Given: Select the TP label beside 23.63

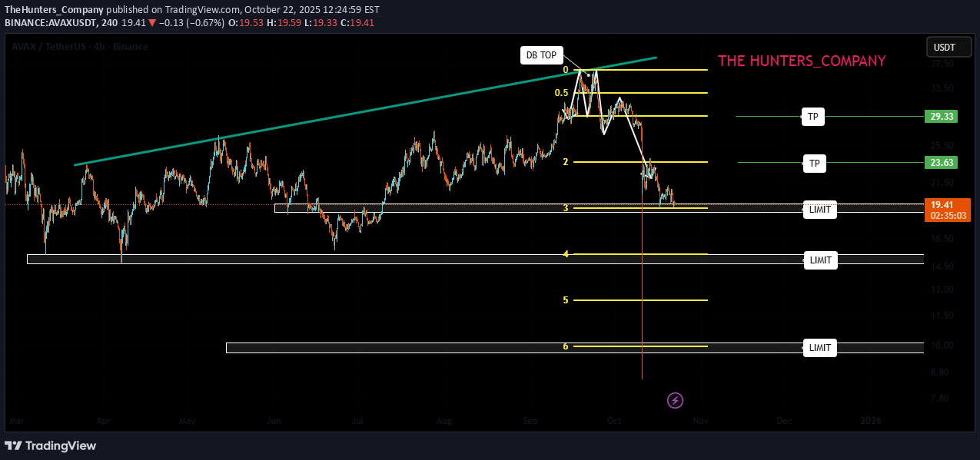Looking at the screenshot, I should coord(814,163).
